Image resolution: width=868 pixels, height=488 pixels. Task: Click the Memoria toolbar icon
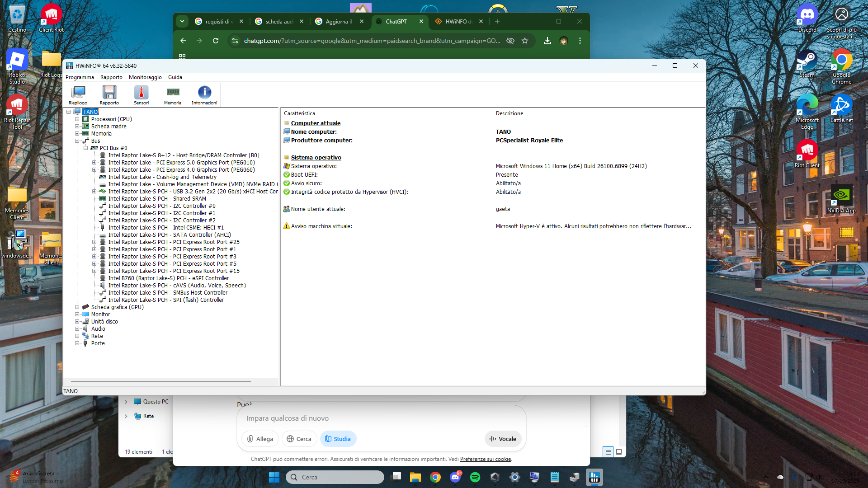pyautogui.click(x=173, y=95)
